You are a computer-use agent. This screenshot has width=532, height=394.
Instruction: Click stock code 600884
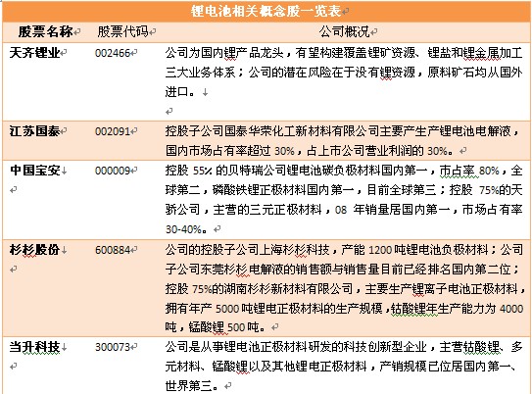(113, 250)
